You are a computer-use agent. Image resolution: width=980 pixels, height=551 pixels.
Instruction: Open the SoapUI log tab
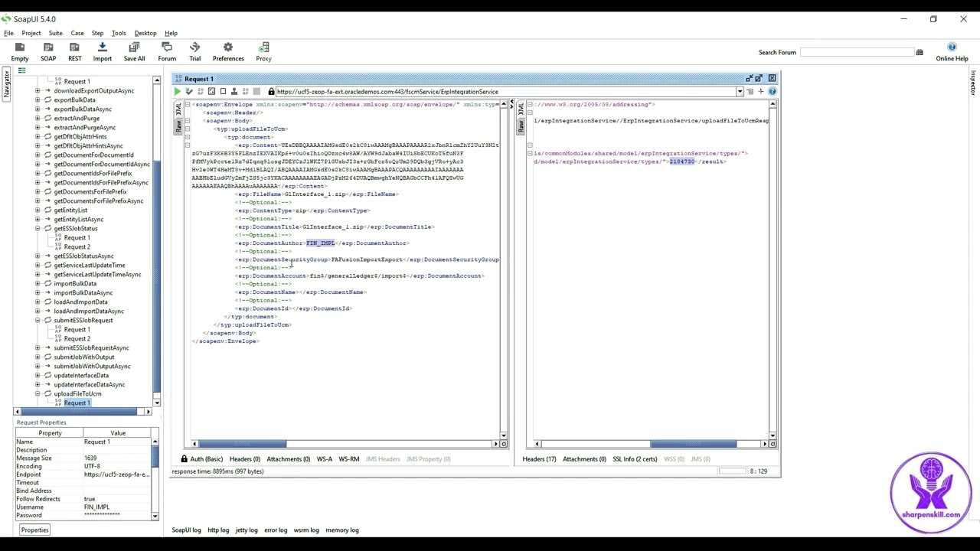(x=186, y=530)
